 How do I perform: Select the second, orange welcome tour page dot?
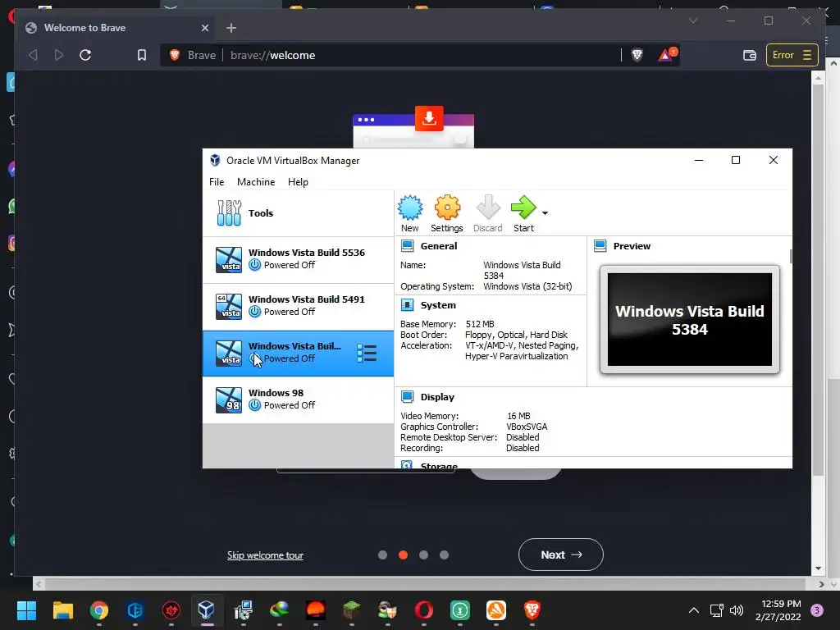coord(404,555)
